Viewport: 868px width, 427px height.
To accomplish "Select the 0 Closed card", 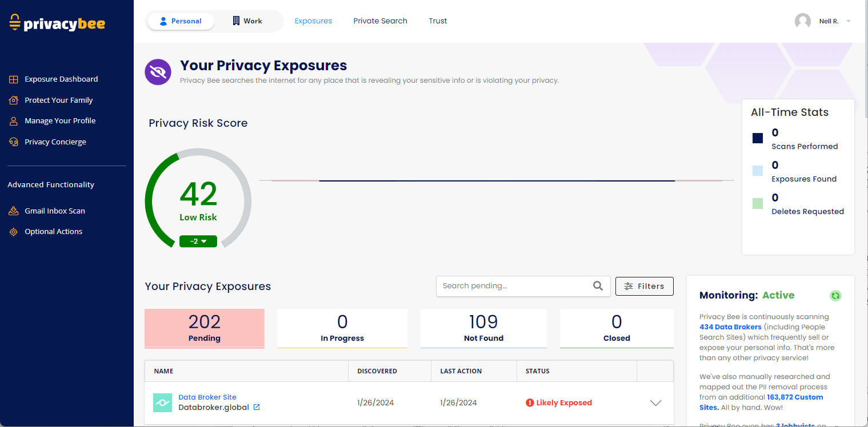I will (x=617, y=329).
